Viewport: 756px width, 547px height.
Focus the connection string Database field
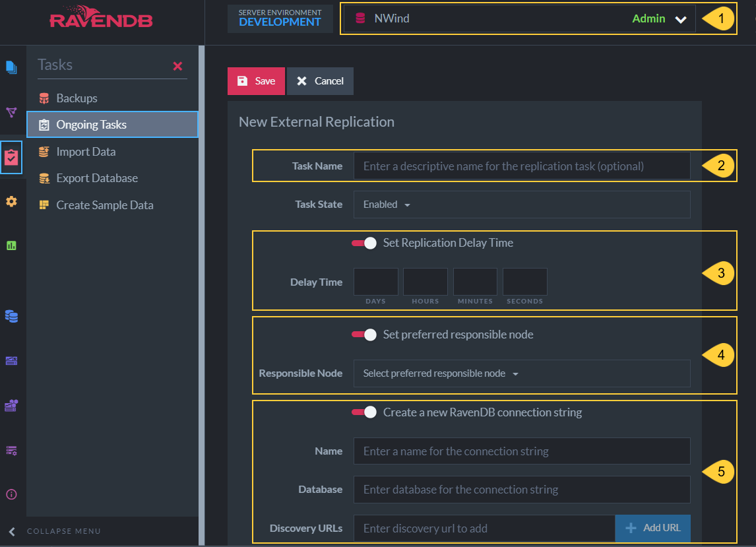point(522,490)
